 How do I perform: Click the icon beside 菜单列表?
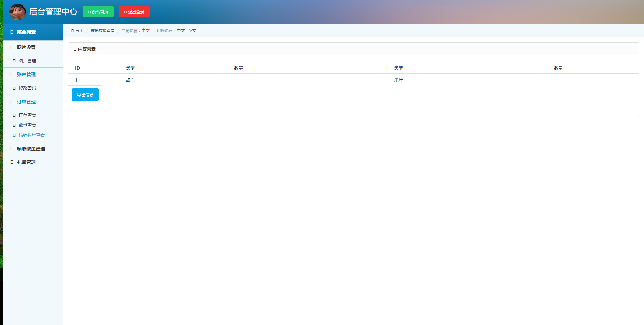pyautogui.click(x=12, y=32)
